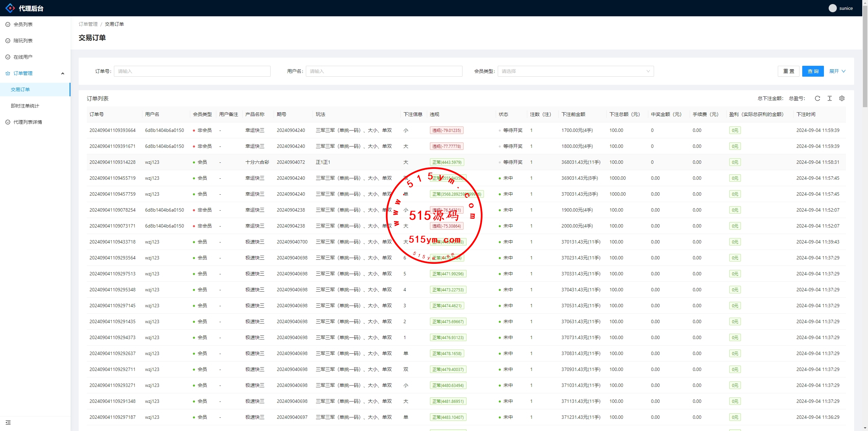This screenshot has width=868, height=431.
Task: Click the 代理后台 logo icon
Action: (x=10, y=8)
